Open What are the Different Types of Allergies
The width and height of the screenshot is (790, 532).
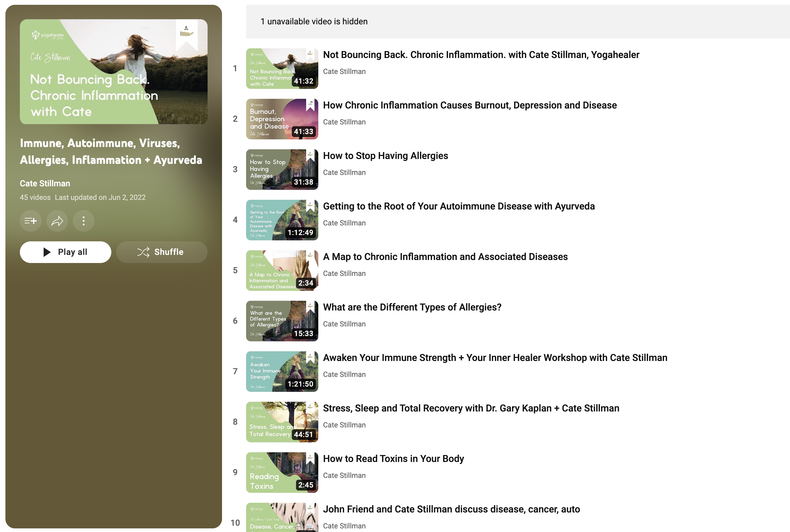(x=412, y=307)
